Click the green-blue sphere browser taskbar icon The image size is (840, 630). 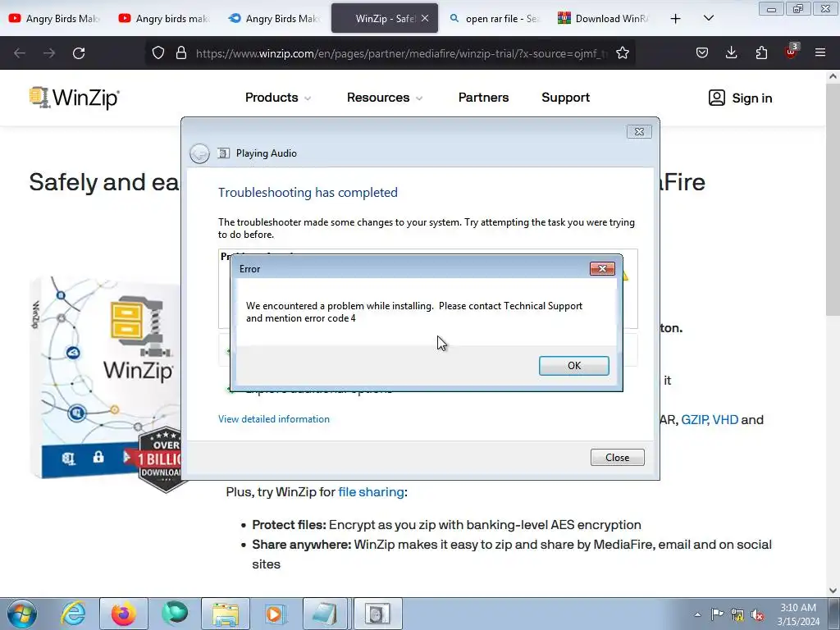coord(175,614)
